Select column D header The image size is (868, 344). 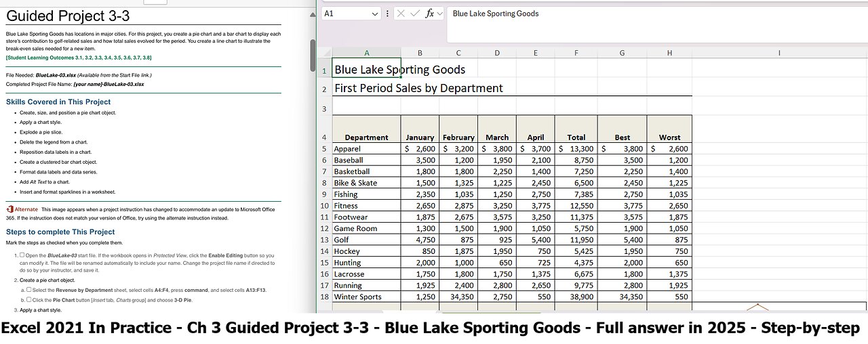497,53
